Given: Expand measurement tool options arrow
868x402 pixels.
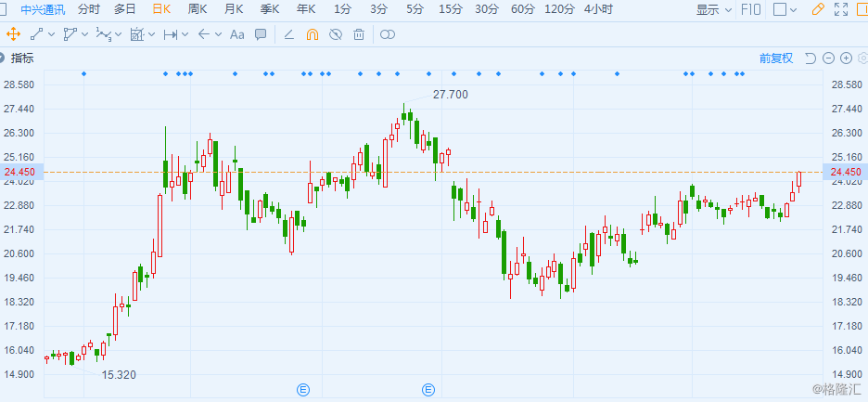Looking at the screenshot, I should pyautogui.click(x=152, y=34).
